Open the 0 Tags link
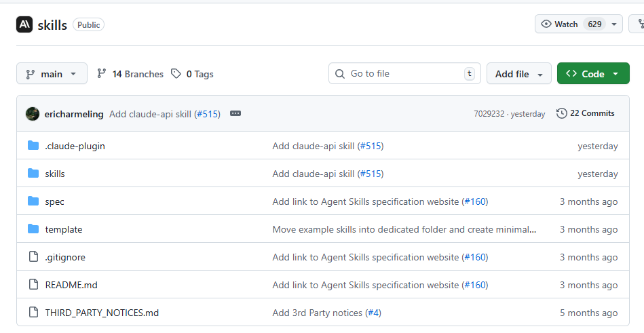 pos(192,74)
